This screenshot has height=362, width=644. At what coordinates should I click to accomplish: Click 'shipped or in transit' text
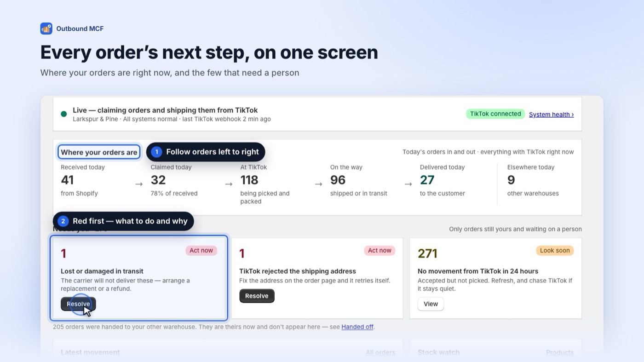click(359, 194)
